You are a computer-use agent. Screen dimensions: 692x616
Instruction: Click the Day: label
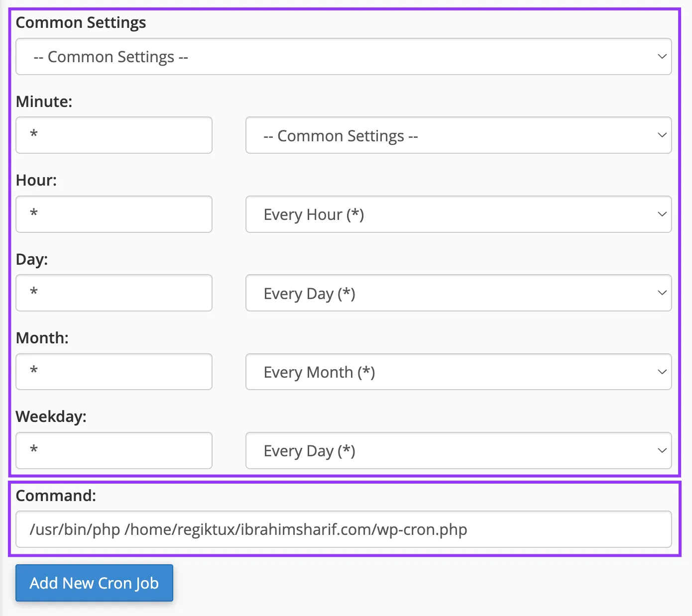(32, 259)
